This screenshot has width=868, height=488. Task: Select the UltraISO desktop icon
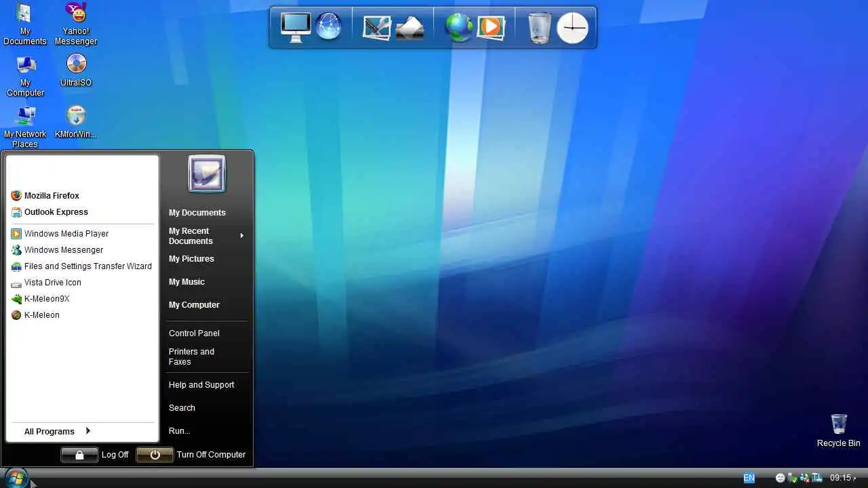tap(76, 70)
